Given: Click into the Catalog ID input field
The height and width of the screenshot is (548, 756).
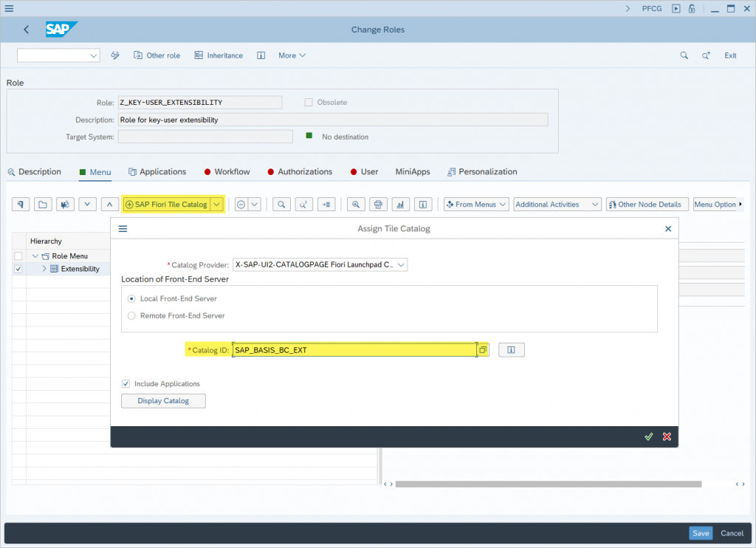Looking at the screenshot, I should click(355, 350).
